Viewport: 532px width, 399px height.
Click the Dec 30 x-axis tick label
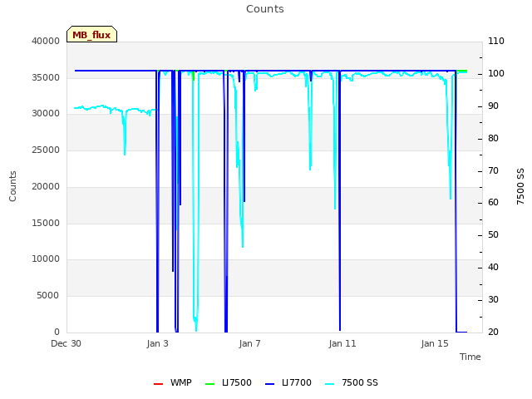click(x=66, y=343)
